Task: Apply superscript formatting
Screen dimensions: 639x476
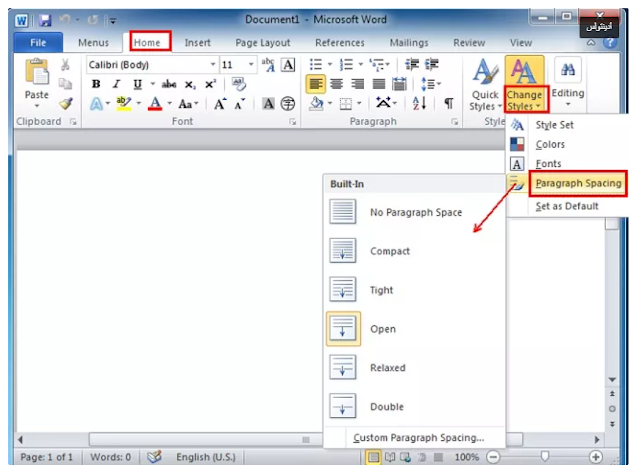Action: (x=210, y=84)
